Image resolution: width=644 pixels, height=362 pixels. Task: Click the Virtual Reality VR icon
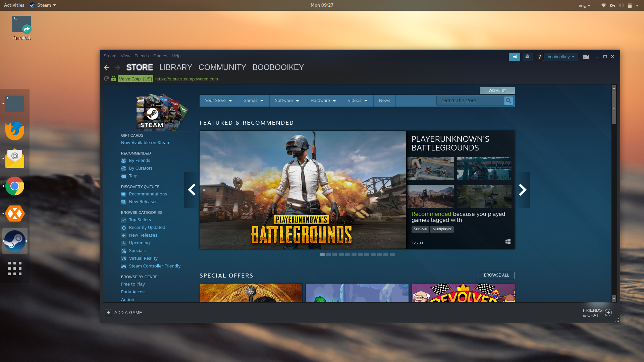coord(124,258)
